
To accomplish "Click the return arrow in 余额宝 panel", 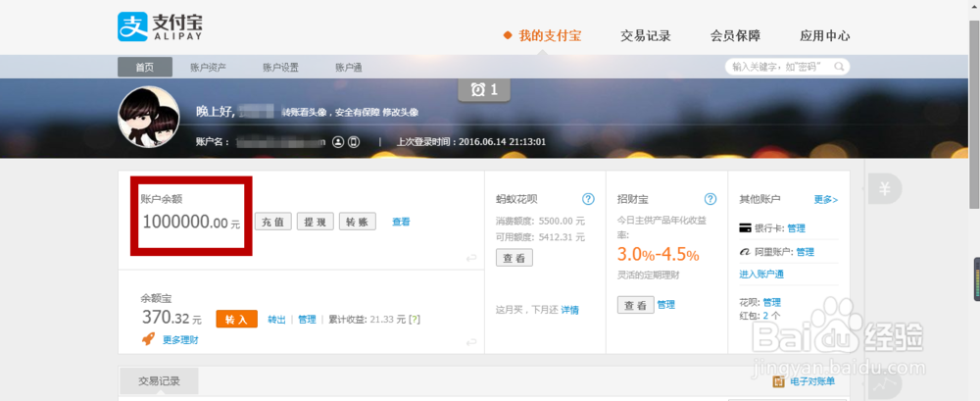I will [x=472, y=341].
